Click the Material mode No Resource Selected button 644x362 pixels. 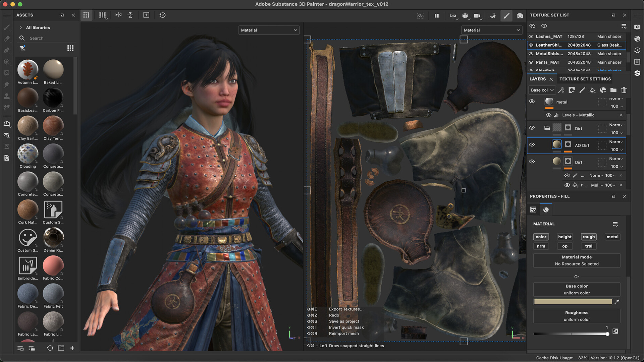tap(576, 260)
